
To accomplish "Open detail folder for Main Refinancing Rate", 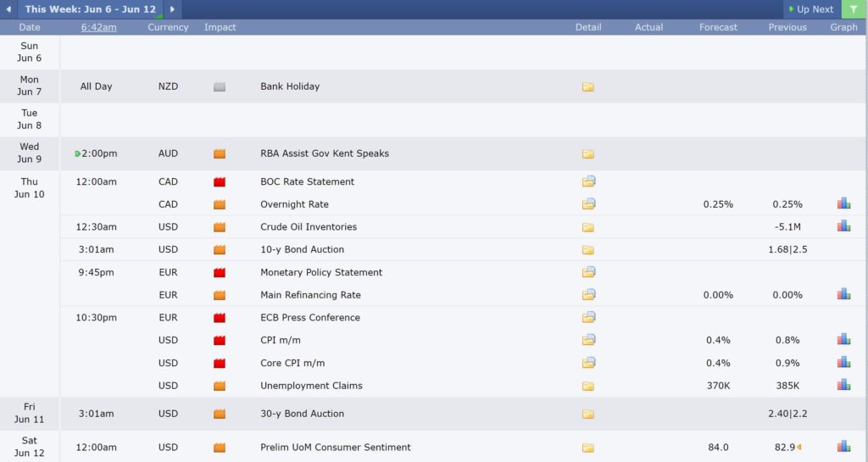I will pyautogui.click(x=588, y=295).
